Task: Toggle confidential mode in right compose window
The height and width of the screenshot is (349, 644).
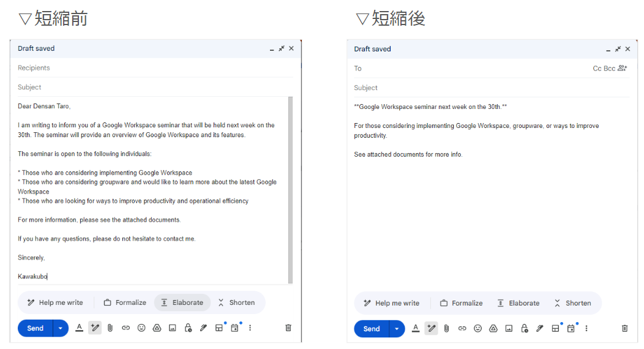Action: [x=525, y=328]
